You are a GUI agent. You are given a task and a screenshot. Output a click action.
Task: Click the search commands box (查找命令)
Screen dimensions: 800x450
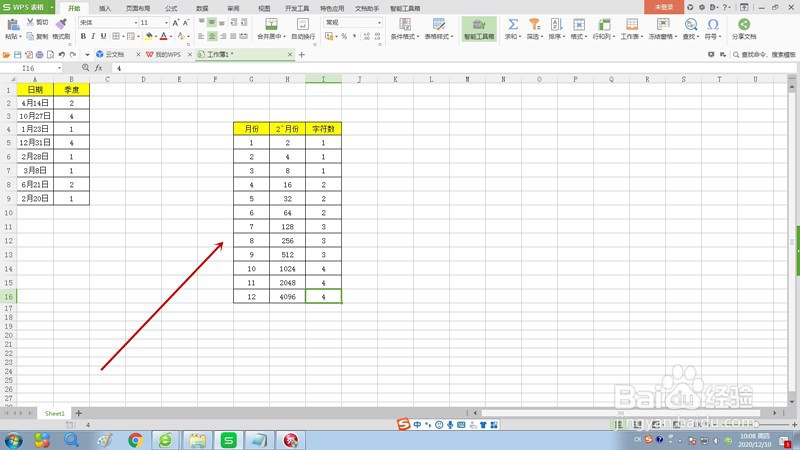(x=764, y=55)
